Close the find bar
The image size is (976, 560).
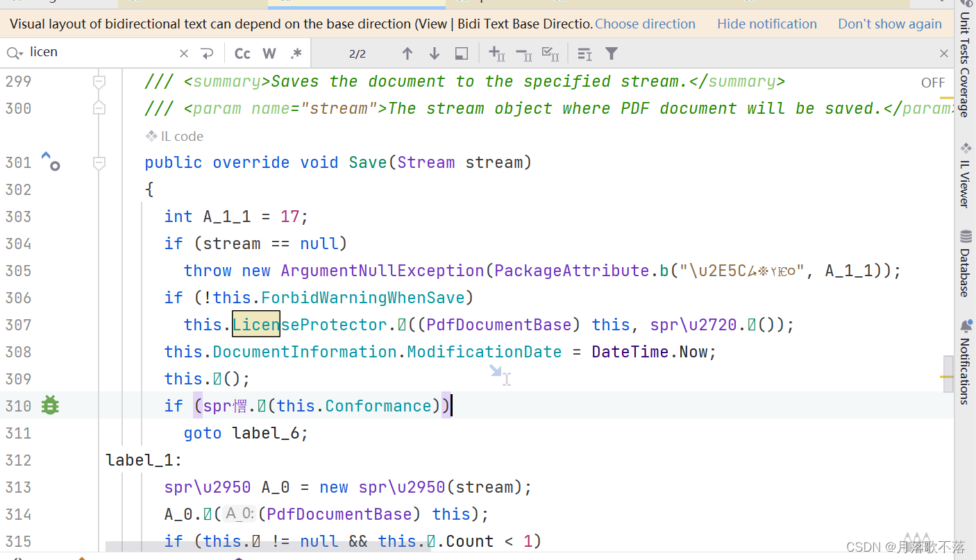coord(943,53)
